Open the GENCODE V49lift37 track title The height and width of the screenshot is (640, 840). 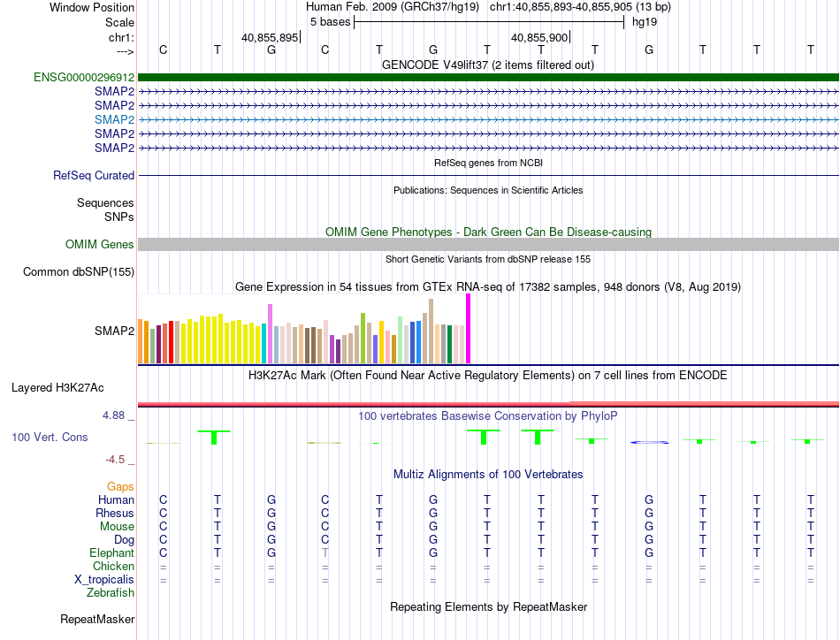coord(487,65)
